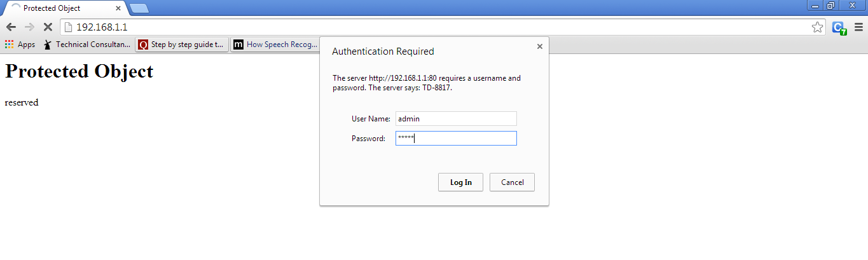Close the Protected Object tab
Image resolution: width=868 pixels, height=260 pixels.
coord(118,8)
